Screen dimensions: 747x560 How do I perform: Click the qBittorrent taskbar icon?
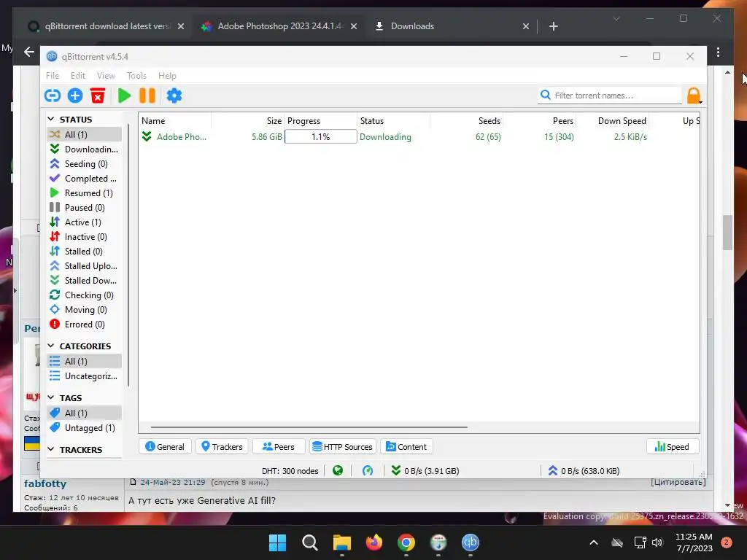click(471, 542)
